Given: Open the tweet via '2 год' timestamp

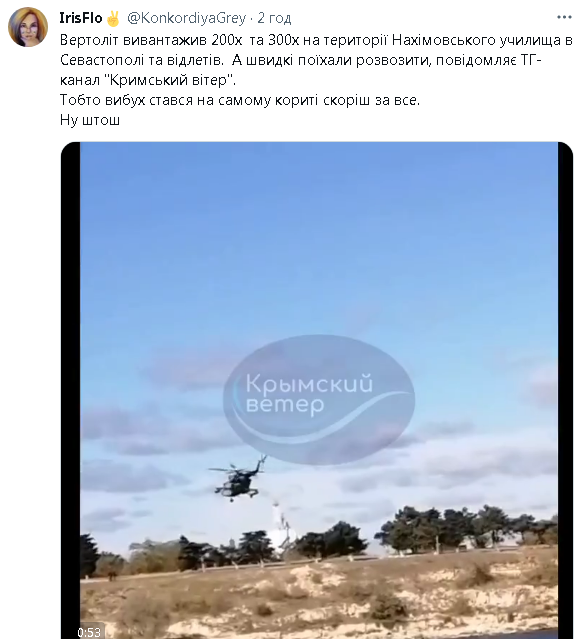Looking at the screenshot, I should click(x=274, y=18).
